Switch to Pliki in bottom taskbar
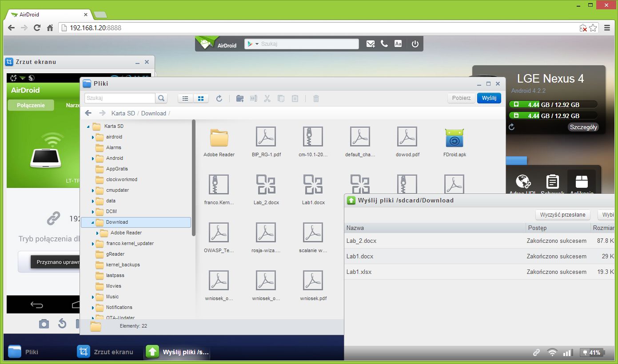 click(x=24, y=352)
